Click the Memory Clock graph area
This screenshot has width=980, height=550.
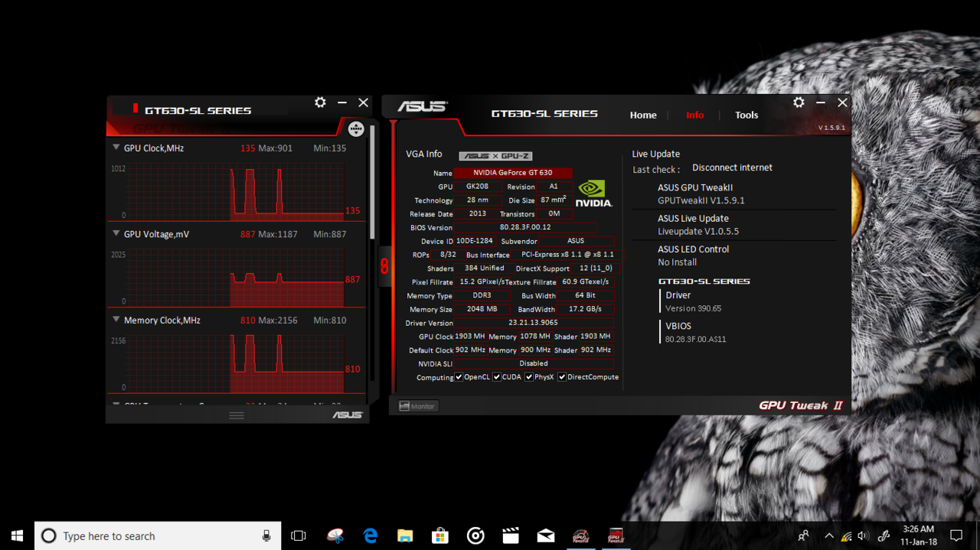(x=235, y=364)
